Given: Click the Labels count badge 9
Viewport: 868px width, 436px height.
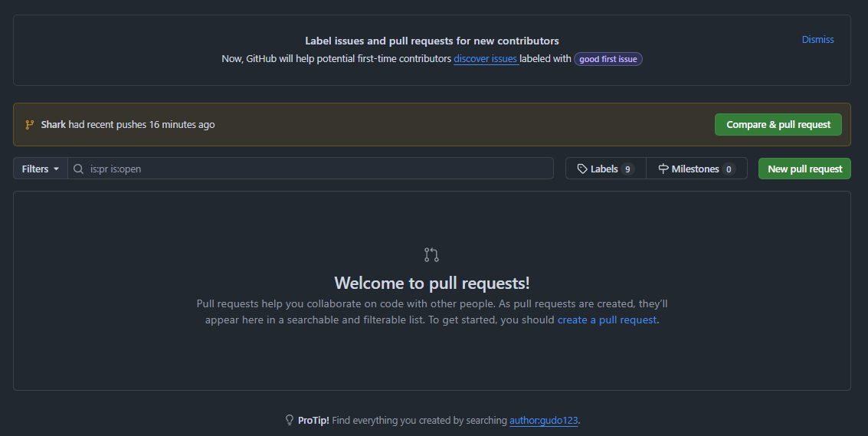Looking at the screenshot, I should tap(627, 169).
